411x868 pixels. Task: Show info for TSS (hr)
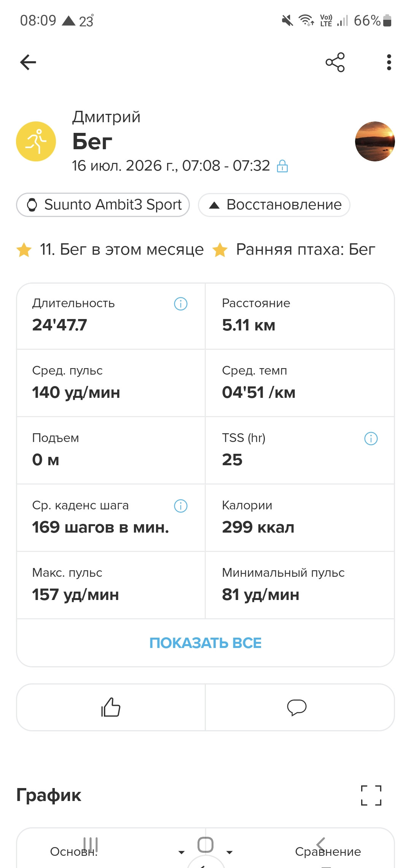point(371,439)
